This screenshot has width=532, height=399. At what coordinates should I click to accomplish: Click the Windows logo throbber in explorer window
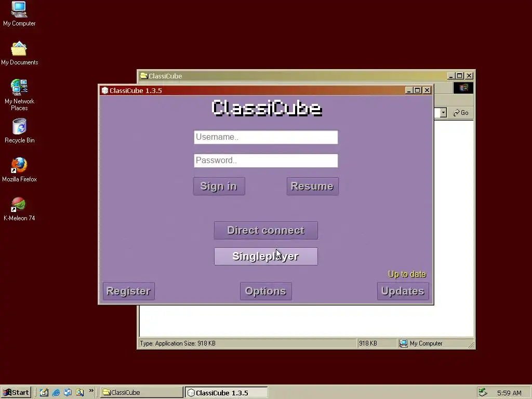point(463,88)
